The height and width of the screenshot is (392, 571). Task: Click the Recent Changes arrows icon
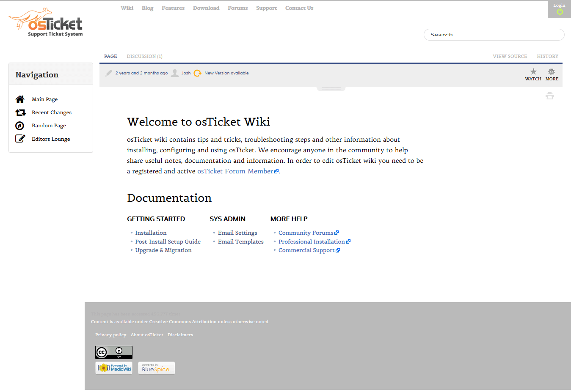20,112
